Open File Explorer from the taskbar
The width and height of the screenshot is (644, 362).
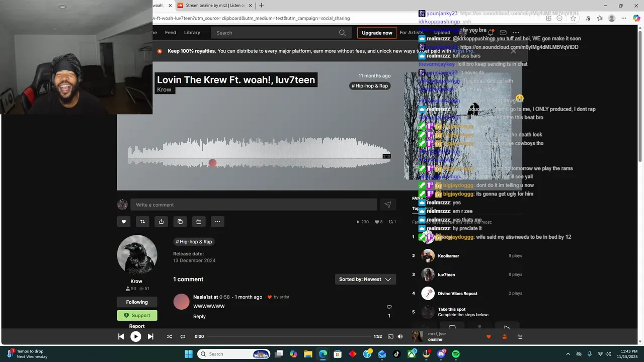(x=308, y=354)
